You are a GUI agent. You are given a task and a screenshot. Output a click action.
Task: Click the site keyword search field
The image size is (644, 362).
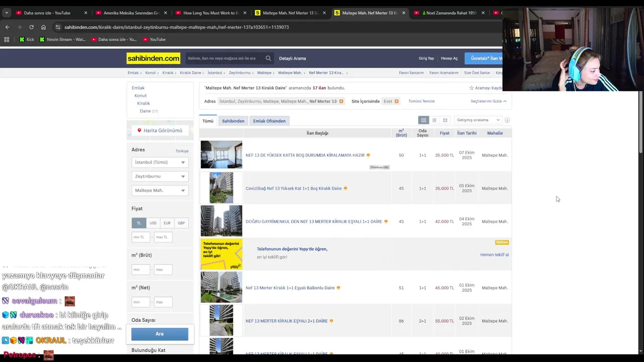pos(224,58)
